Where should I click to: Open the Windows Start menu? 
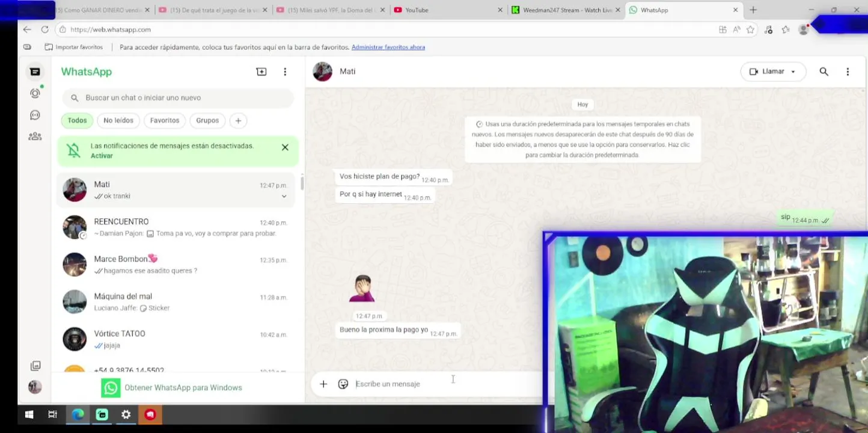click(x=29, y=414)
